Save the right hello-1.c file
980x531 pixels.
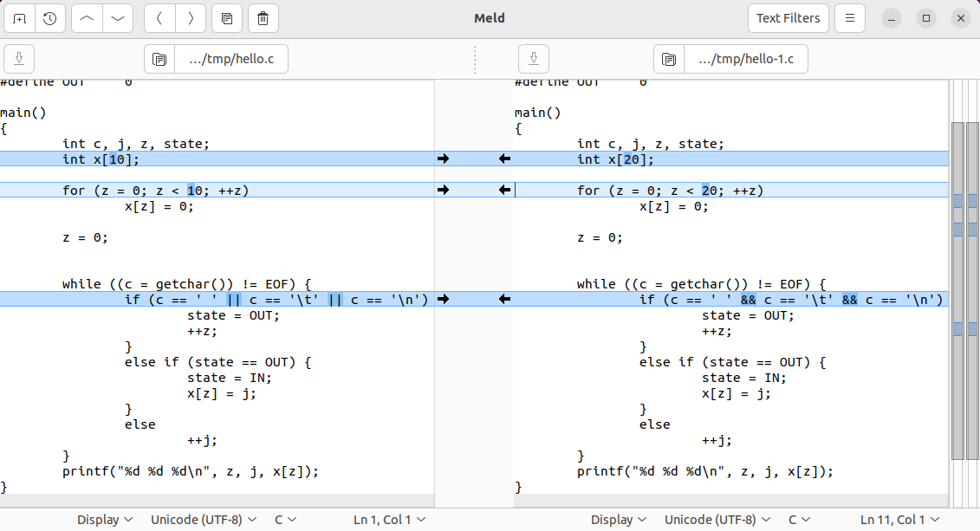click(534, 59)
